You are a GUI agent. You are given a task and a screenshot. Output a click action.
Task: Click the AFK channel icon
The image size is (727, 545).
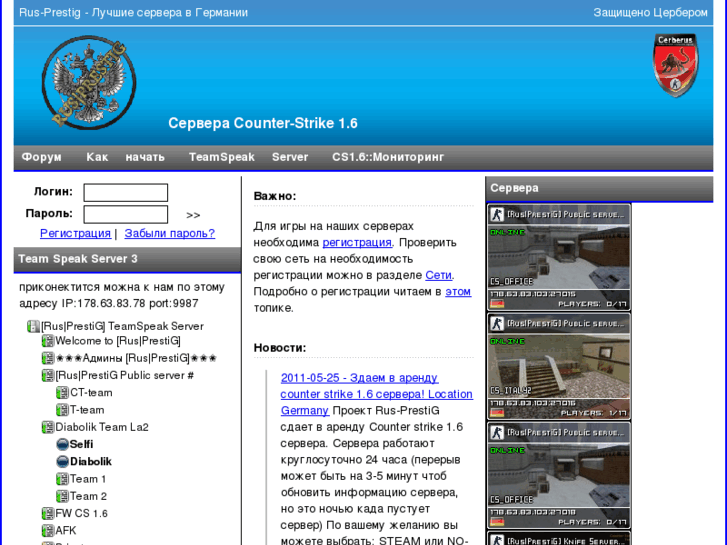pyautogui.click(x=48, y=531)
